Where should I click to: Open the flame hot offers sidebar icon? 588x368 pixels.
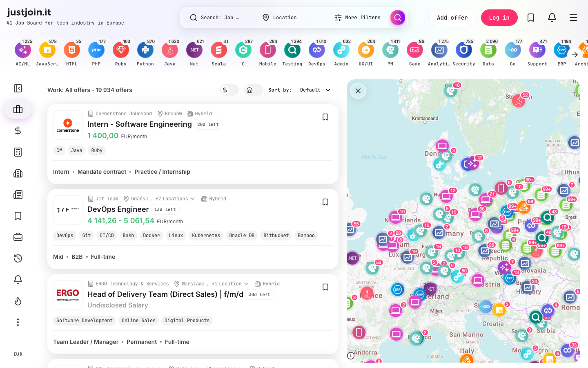pos(18,301)
